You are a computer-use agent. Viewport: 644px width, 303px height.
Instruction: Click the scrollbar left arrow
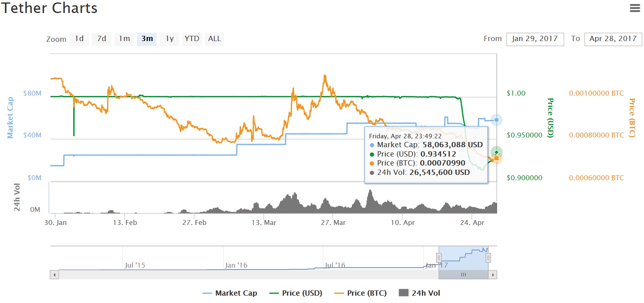point(54,275)
